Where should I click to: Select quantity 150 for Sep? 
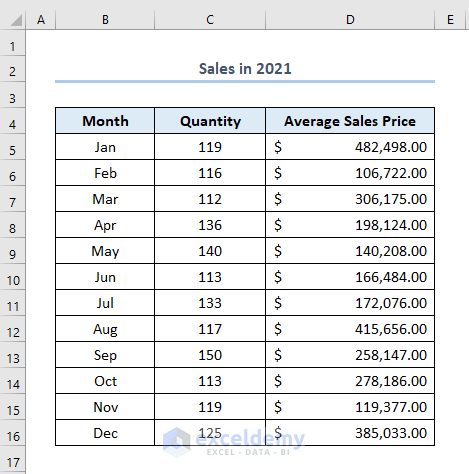[210, 355]
